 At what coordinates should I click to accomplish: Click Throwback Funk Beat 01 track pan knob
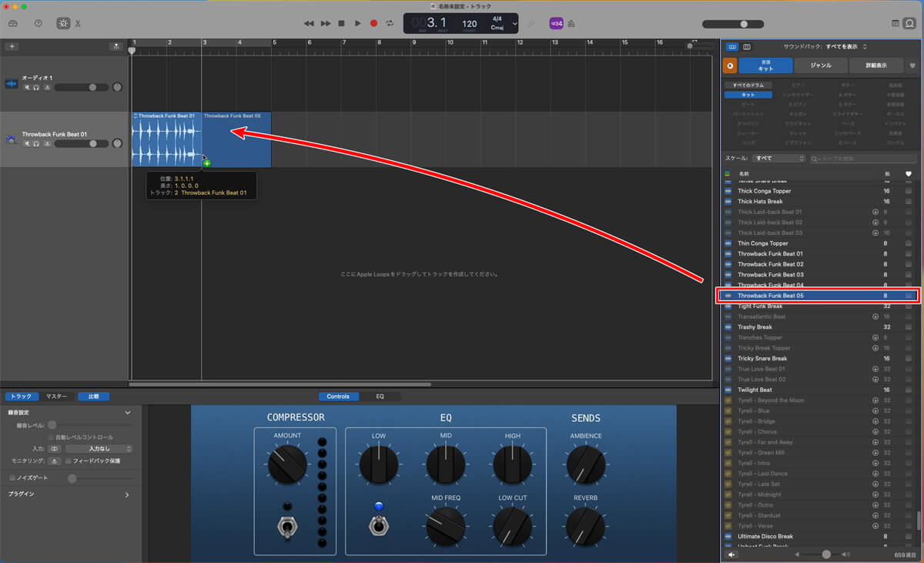click(117, 143)
